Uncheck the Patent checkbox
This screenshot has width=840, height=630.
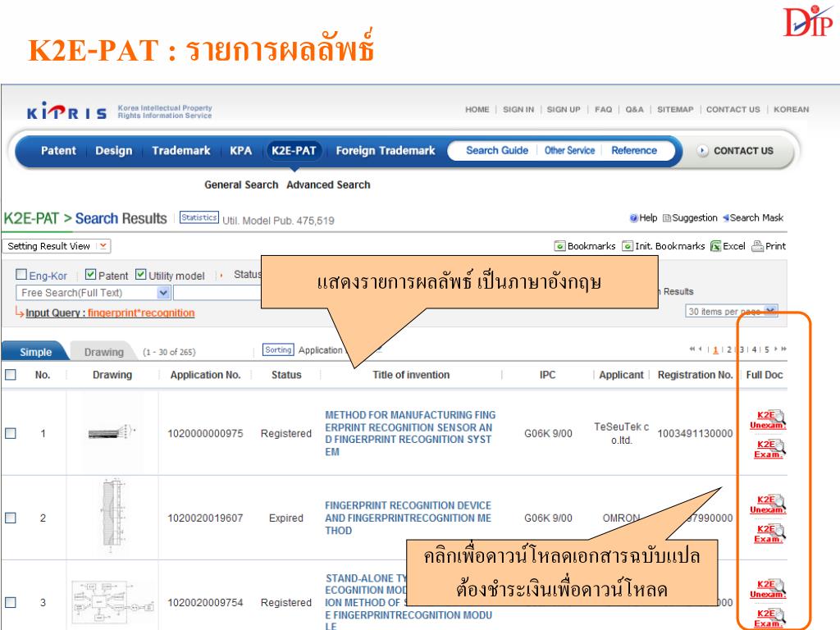pyautogui.click(x=90, y=274)
